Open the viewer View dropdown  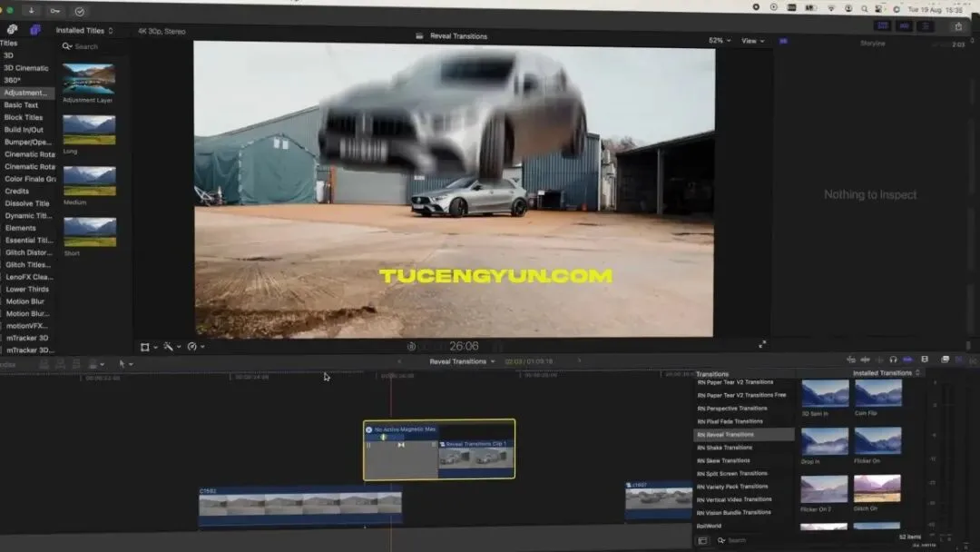pyautogui.click(x=752, y=41)
